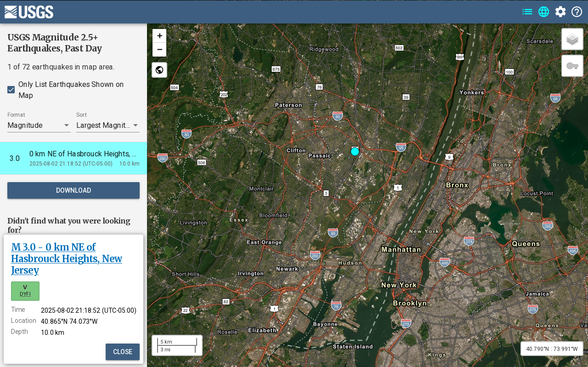Click the Passaic label on the map

tap(320, 155)
